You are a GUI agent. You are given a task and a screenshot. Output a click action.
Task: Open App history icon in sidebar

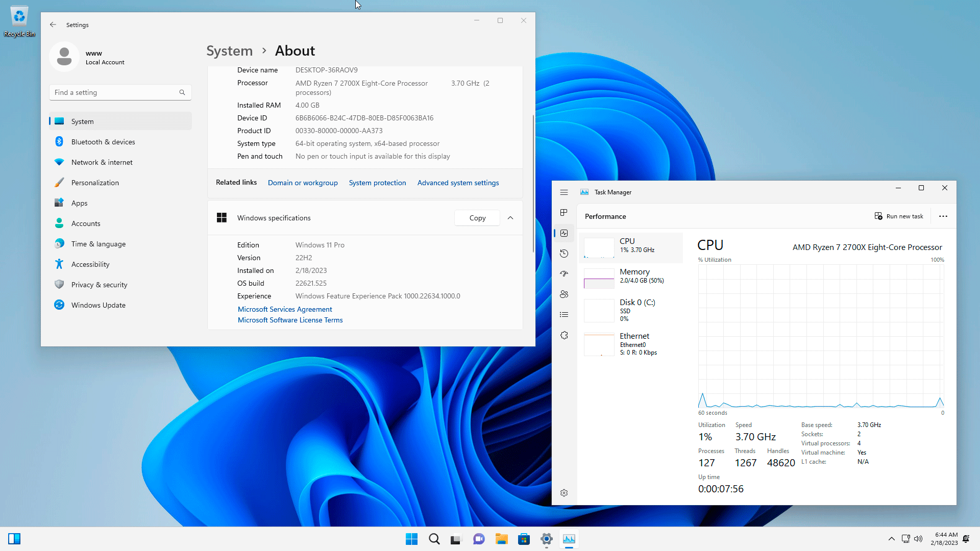[x=564, y=254]
